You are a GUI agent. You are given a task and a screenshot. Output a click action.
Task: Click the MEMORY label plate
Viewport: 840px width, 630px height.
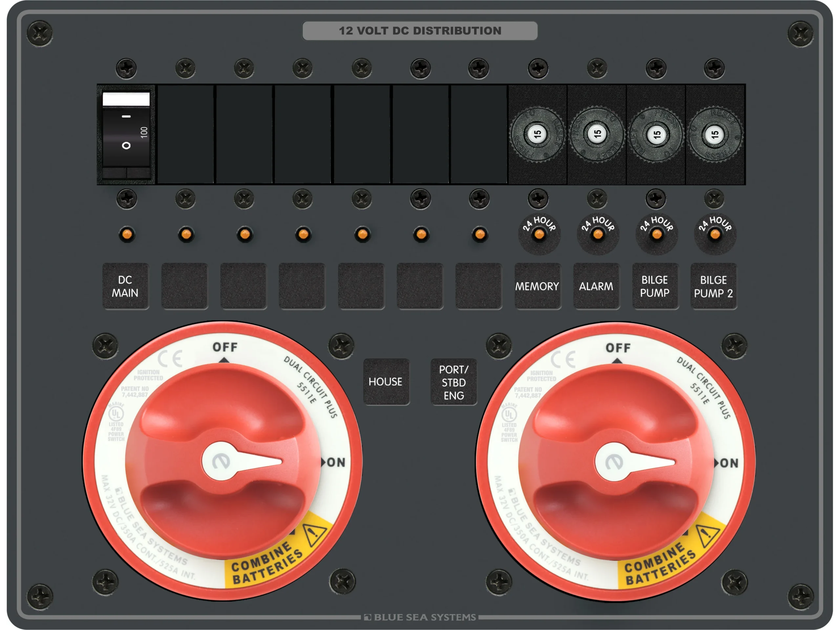click(537, 286)
